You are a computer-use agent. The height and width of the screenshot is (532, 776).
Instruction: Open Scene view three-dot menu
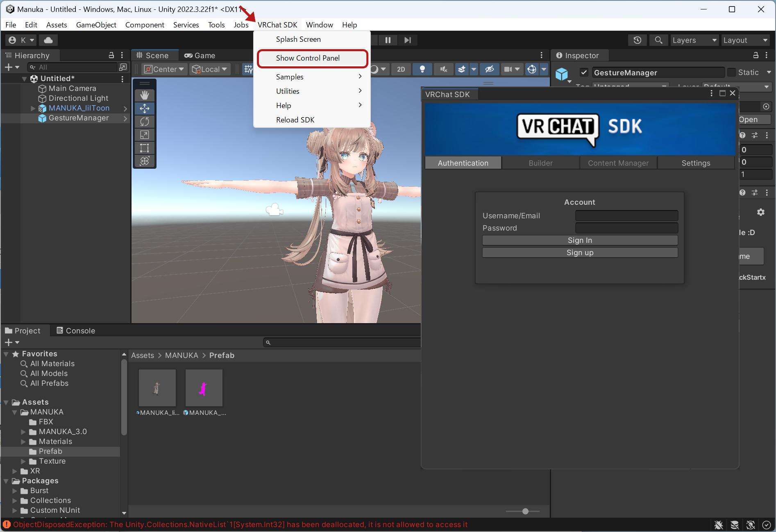point(542,55)
